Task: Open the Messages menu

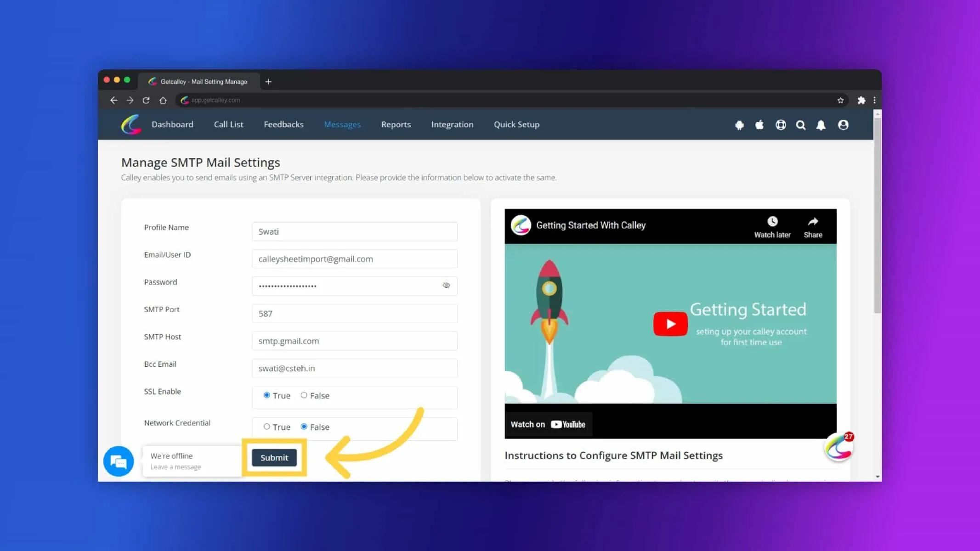Action: 342,124
